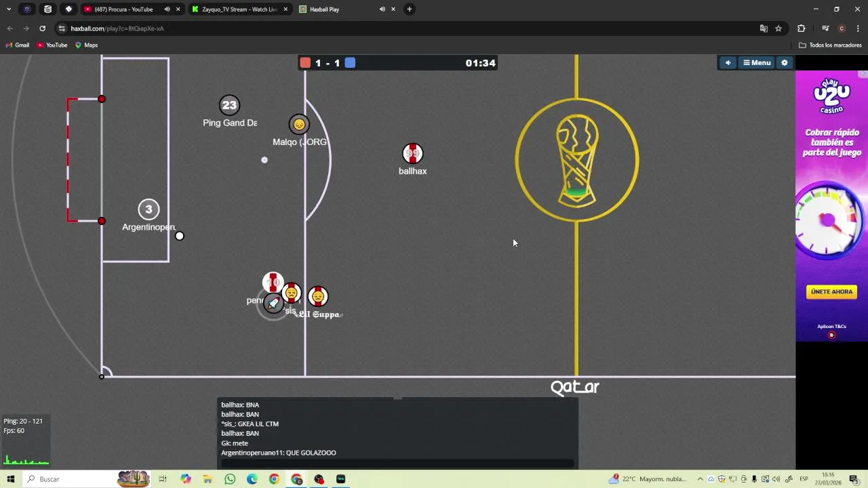Click into the chat input field
Viewport: 868px width, 488px height.
[397, 464]
